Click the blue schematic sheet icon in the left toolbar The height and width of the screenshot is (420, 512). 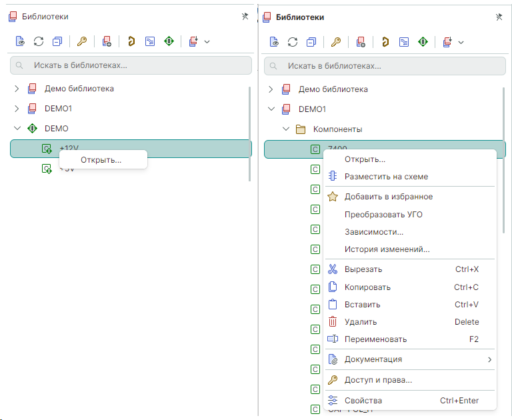[x=150, y=41]
